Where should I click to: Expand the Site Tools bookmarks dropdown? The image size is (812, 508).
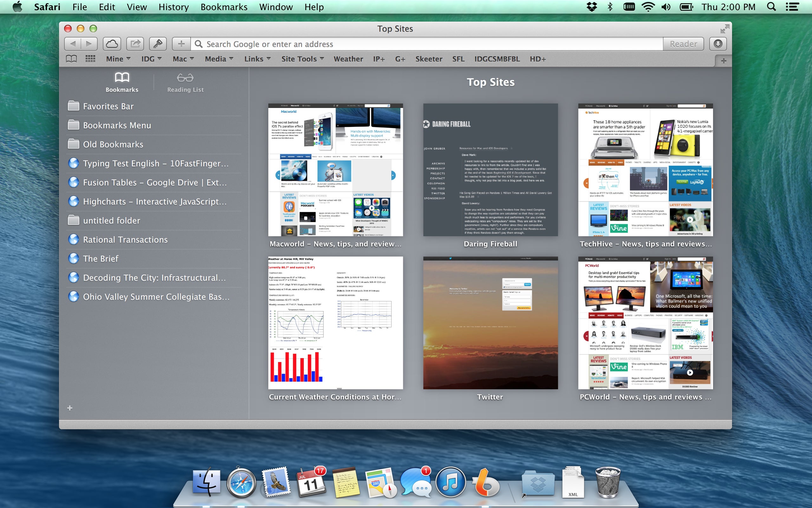point(303,59)
